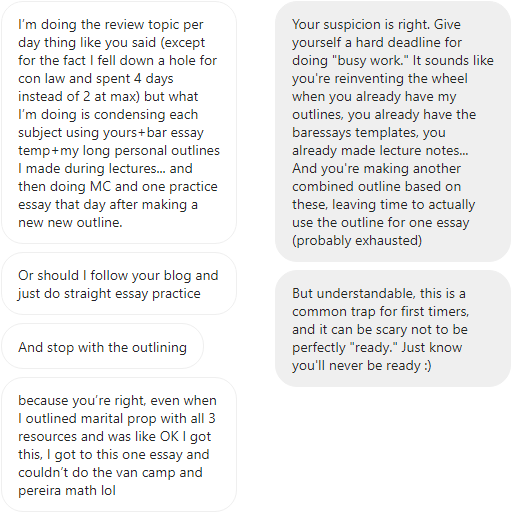This screenshot has height=513, width=512.
Task: Click the text "(probably exhausted)" in gray reply
Action: pos(357,241)
